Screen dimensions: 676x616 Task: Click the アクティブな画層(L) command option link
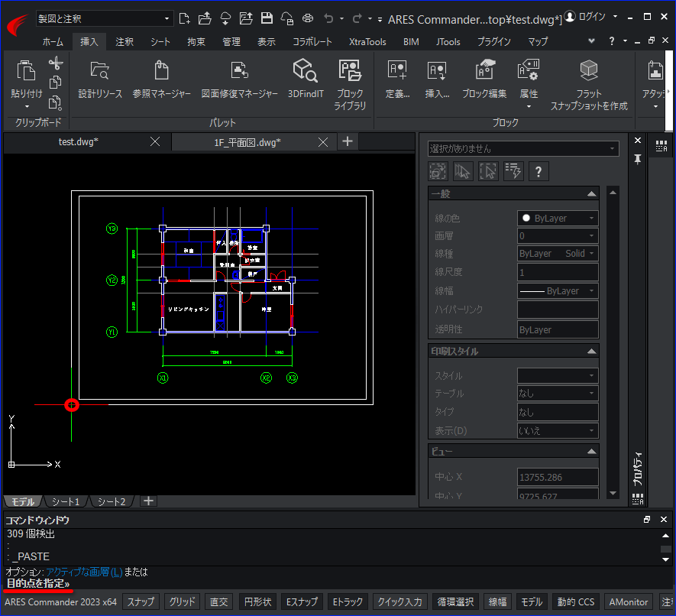[x=84, y=572]
